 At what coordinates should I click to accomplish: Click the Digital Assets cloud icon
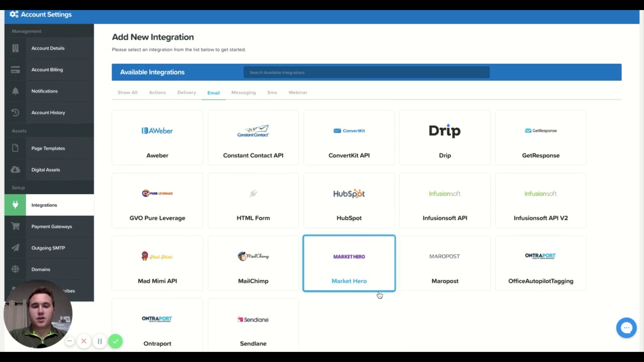click(15, 170)
